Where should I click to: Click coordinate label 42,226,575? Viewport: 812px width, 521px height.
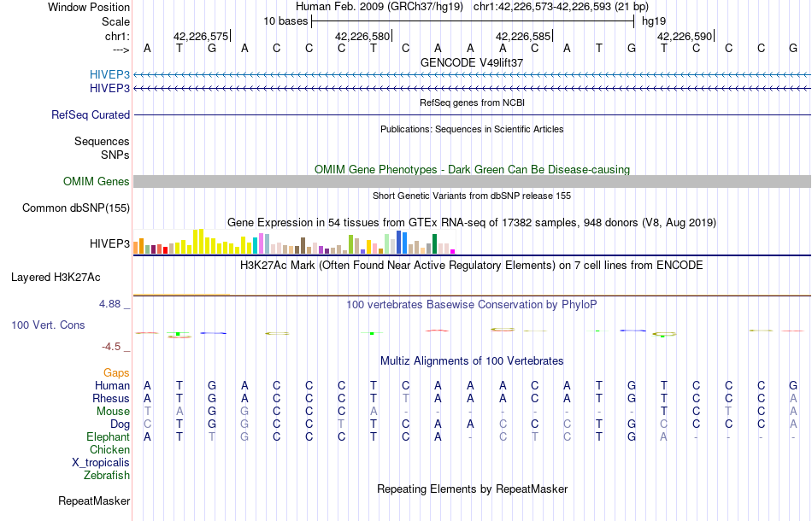point(200,36)
